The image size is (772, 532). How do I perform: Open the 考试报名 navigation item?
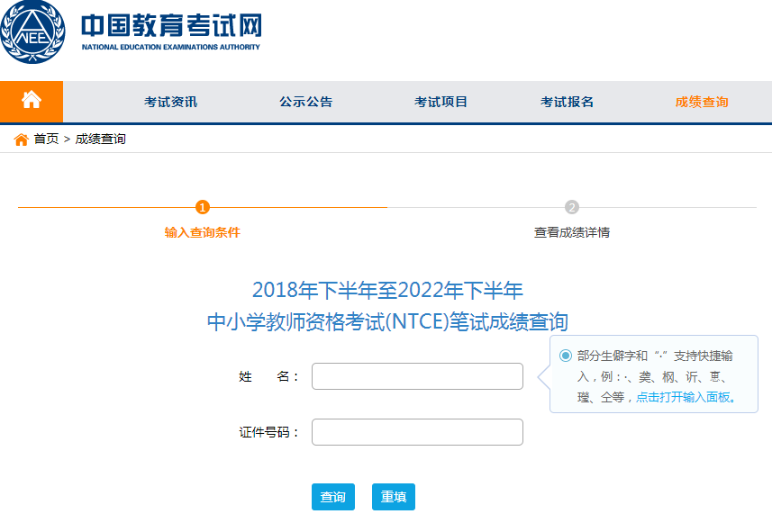coord(567,102)
